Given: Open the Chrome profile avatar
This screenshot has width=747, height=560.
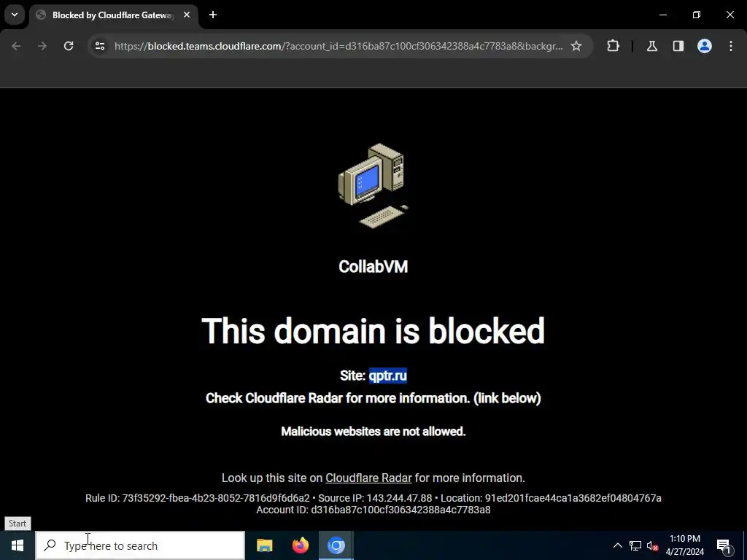Looking at the screenshot, I should (705, 46).
